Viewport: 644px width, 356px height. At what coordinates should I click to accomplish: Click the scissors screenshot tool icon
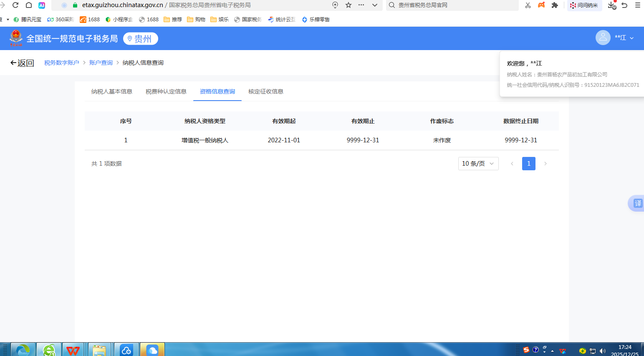coord(528,5)
